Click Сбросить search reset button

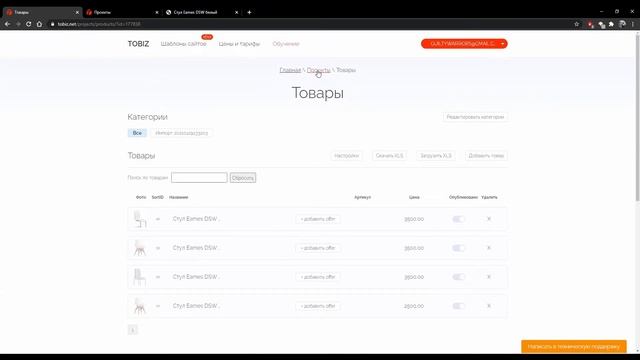tap(243, 178)
